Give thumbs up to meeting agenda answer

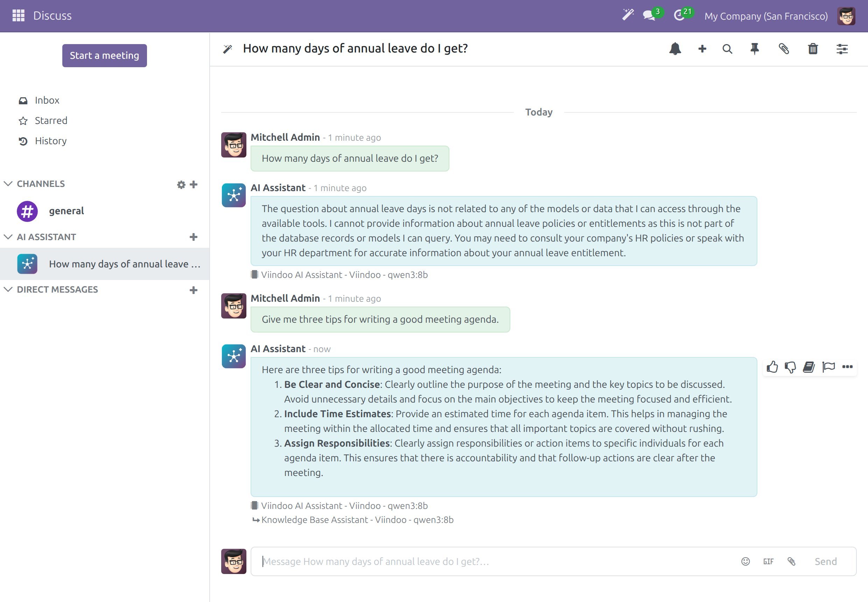[x=772, y=367]
